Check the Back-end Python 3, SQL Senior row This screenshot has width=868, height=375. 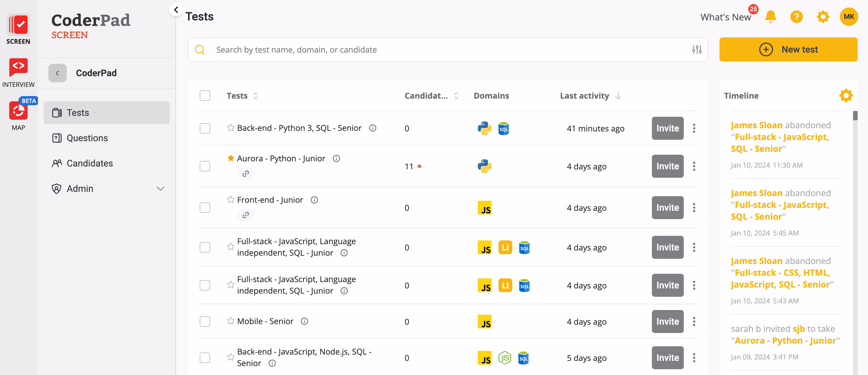coord(205,128)
